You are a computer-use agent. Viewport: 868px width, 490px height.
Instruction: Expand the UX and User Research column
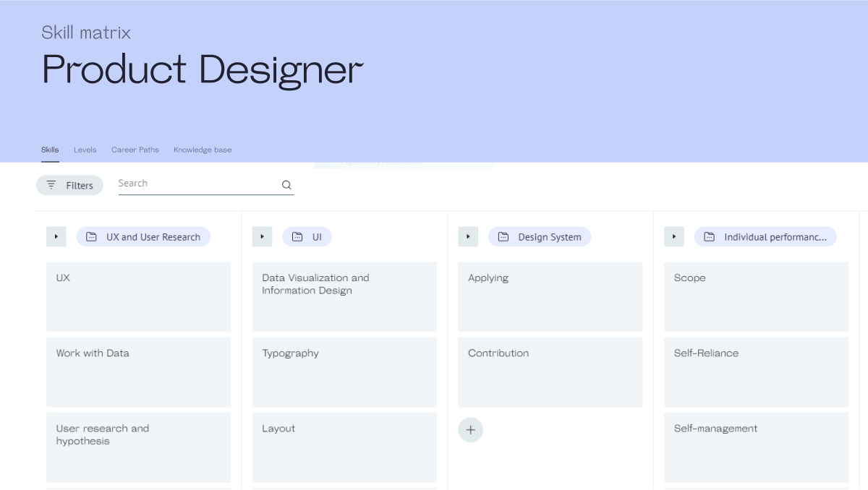click(56, 236)
